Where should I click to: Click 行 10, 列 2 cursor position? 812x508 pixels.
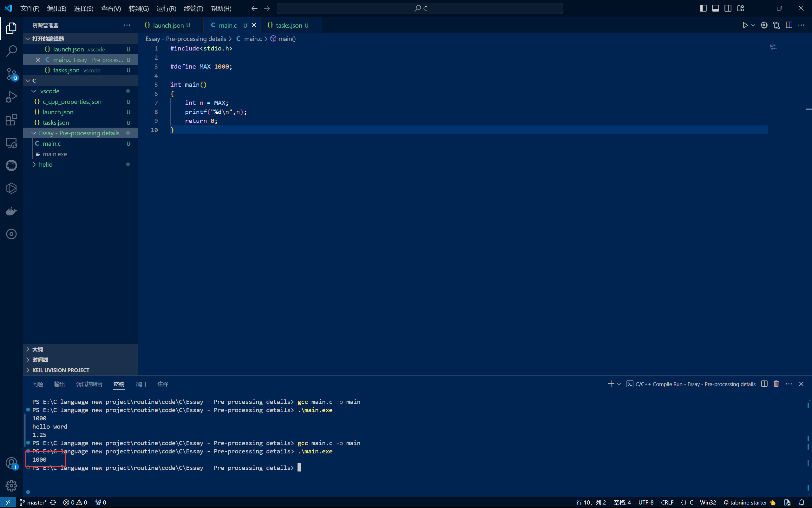pos(591,502)
